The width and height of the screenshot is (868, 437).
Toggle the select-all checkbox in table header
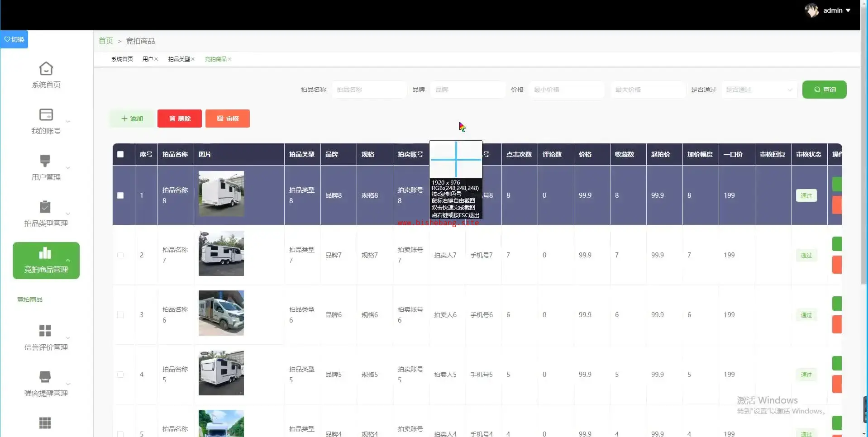click(120, 154)
